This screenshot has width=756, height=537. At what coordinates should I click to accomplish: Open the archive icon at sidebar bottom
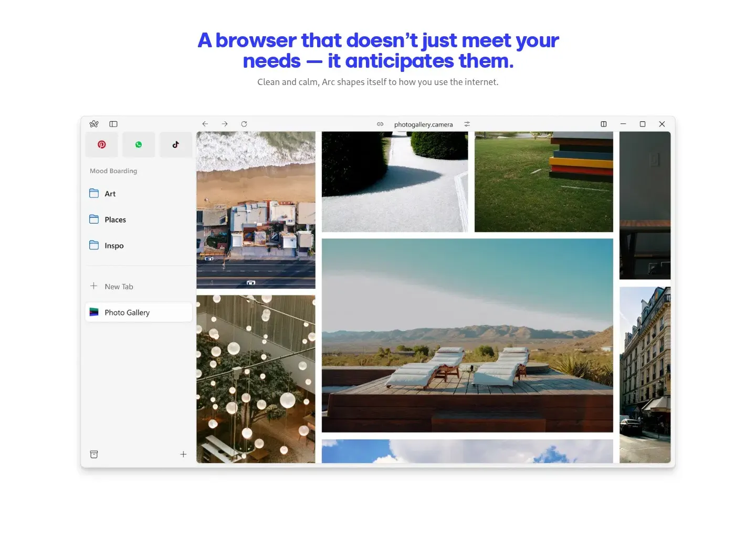click(x=94, y=454)
